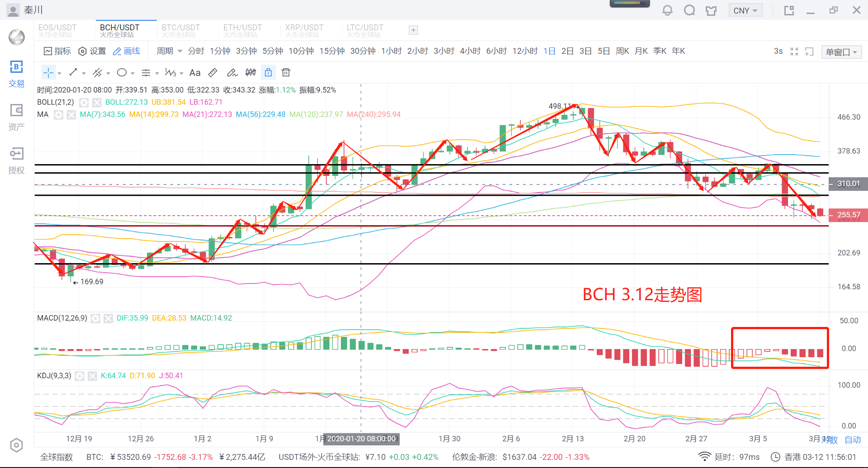868x468 pixels.
Task: Add a new pair tab with plus
Action: (x=413, y=30)
